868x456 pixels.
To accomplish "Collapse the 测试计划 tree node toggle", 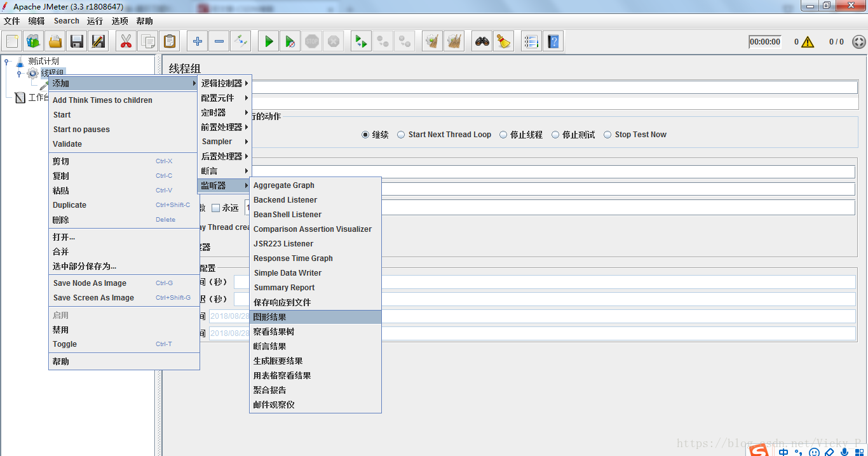I will tap(7, 62).
